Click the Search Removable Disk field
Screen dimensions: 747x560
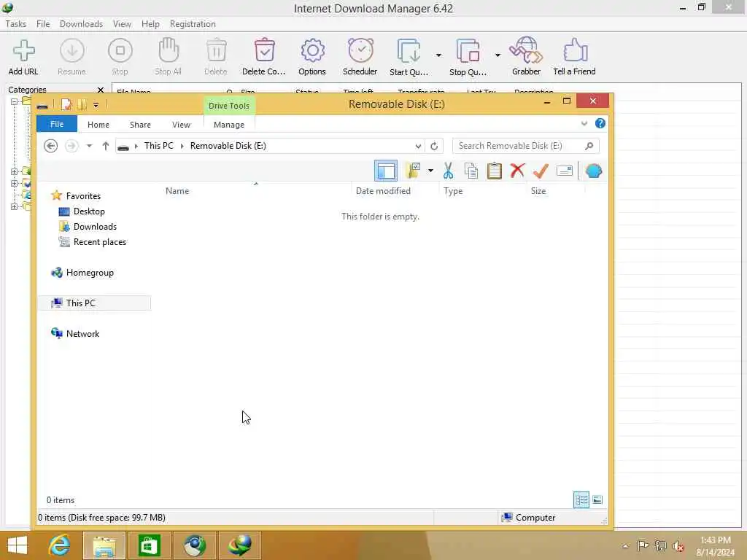coord(526,146)
